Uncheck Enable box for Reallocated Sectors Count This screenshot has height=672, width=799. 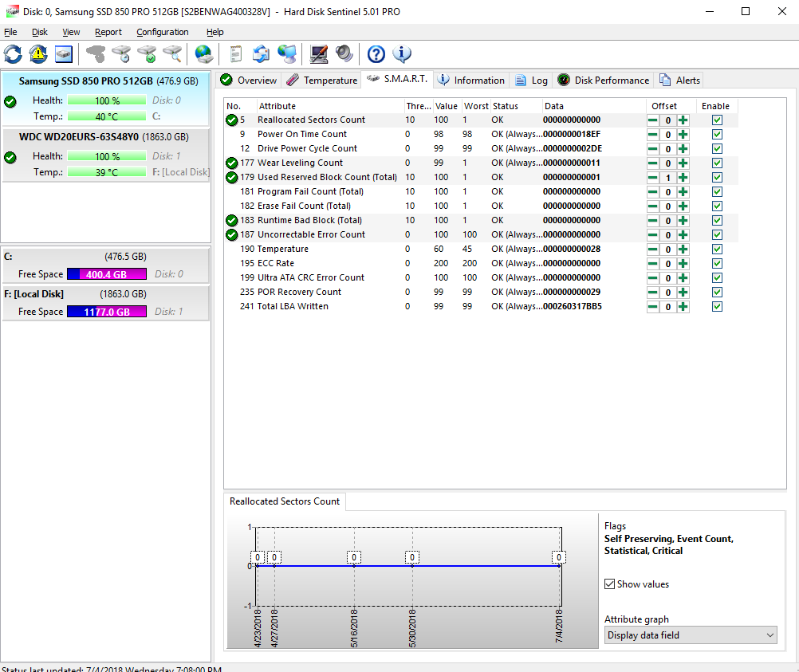(717, 120)
